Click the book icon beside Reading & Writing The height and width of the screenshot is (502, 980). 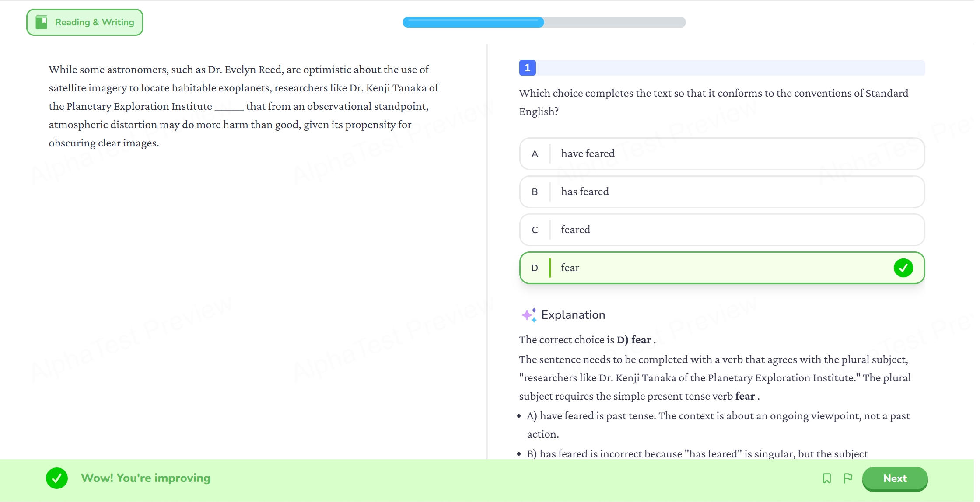pos(42,22)
